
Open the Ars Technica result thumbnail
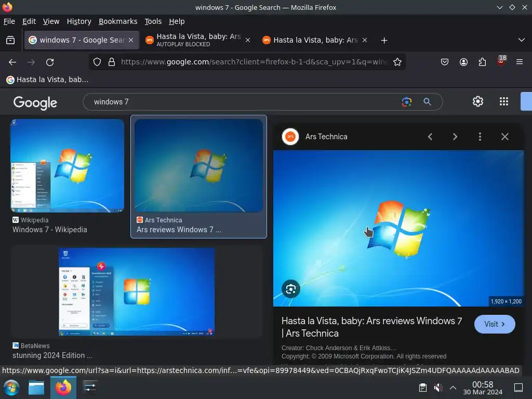pyautogui.click(x=198, y=166)
